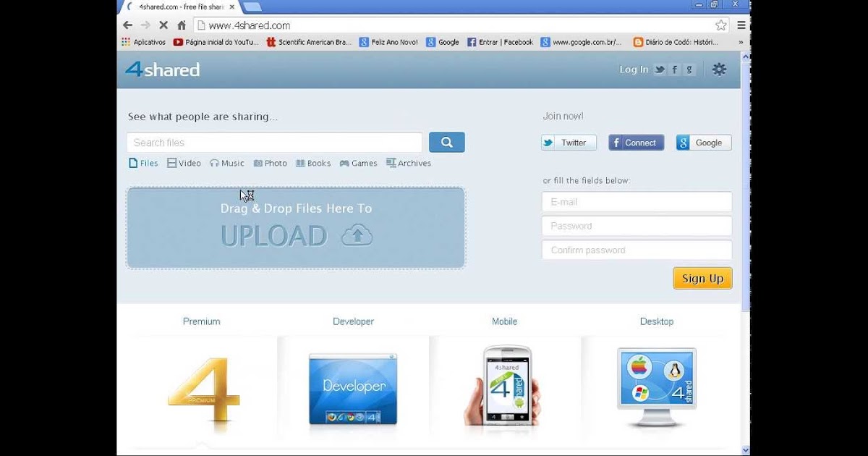868x456 pixels.
Task: Focus the E-mail field
Action: [x=637, y=202]
